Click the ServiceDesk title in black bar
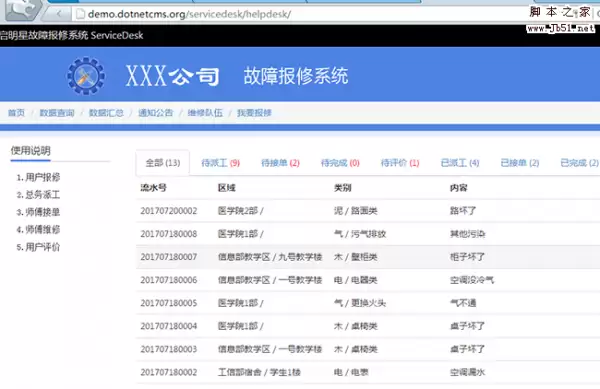600x389 pixels. pos(117,36)
